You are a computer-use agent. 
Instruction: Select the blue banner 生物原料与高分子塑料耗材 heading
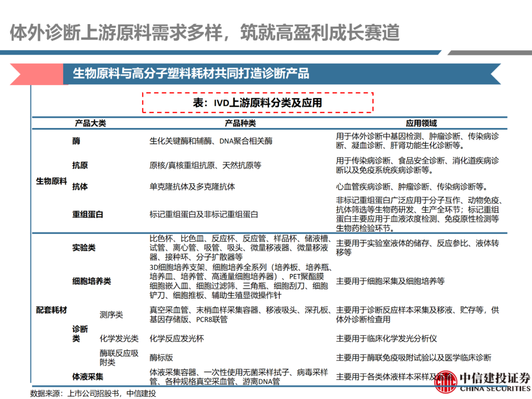click(191, 74)
